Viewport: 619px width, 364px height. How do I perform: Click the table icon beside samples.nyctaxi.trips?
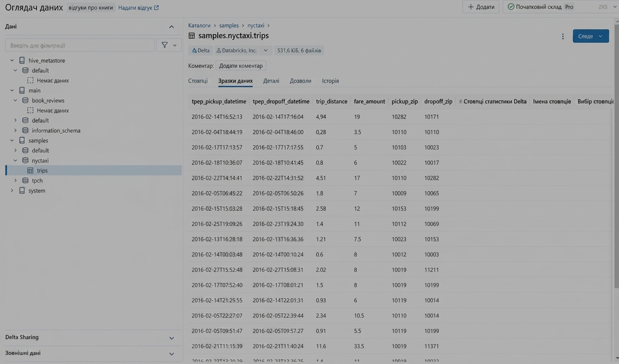(x=191, y=36)
